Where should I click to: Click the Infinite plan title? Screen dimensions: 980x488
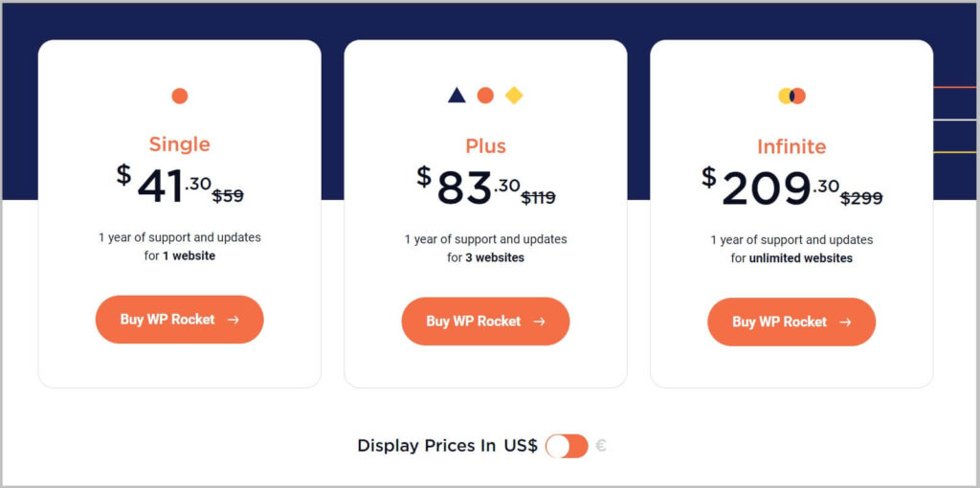point(791,146)
